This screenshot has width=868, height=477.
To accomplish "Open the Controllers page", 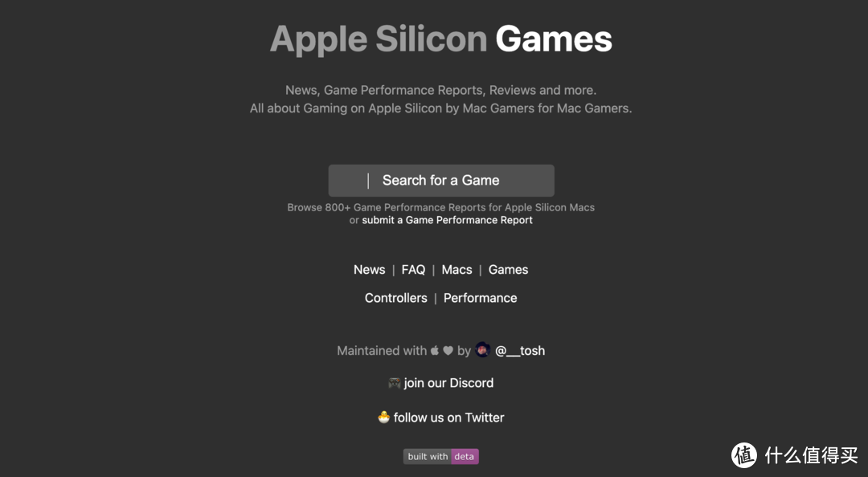I will (x=395, y=297).
